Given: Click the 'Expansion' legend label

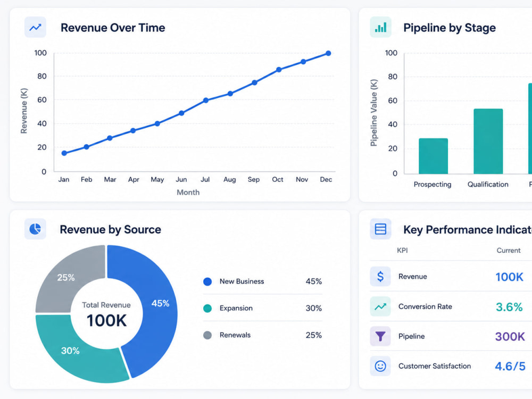Looking at the screenshot, I should [236, 308].
